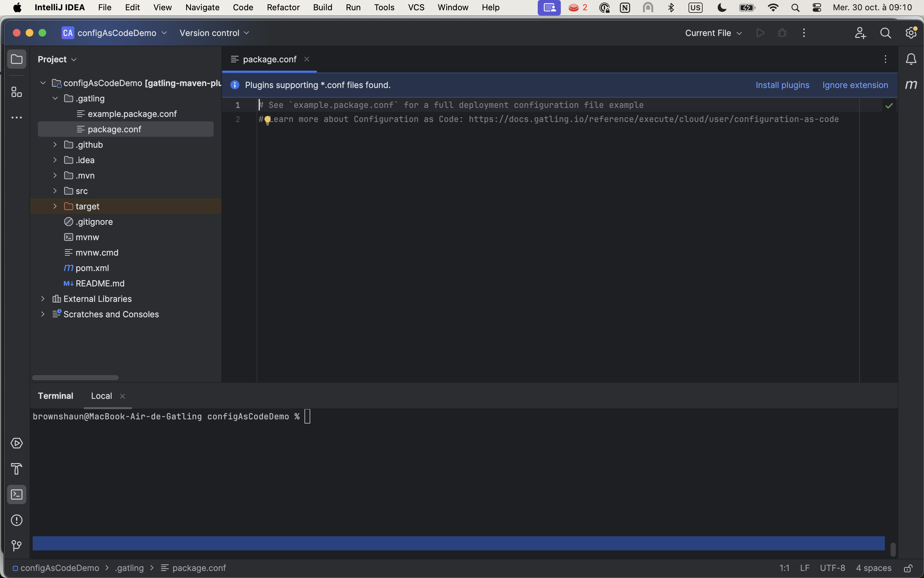Open the Services tool window icon
Viewport: 924px width, 578px height.
[x=16, y=443]
